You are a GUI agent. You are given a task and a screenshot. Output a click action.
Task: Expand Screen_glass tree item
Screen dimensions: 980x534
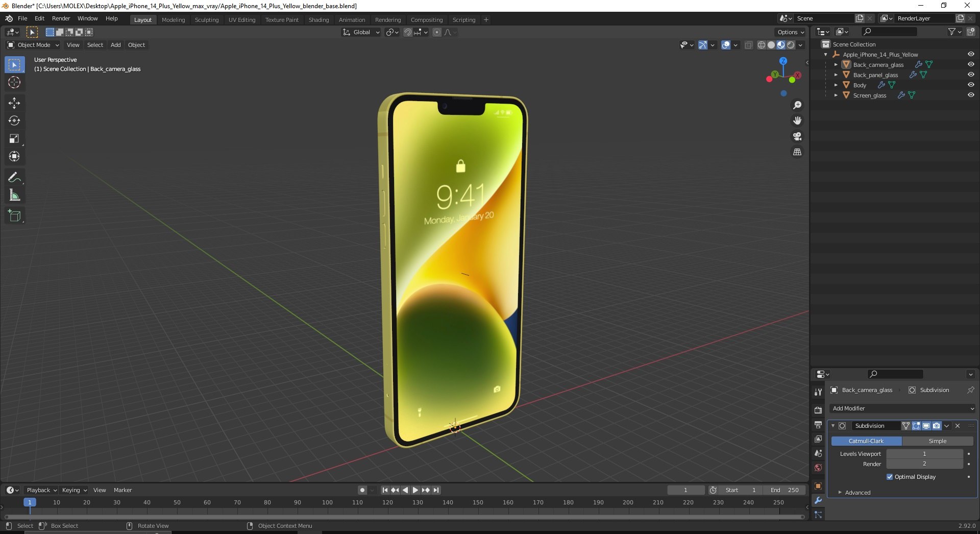[x=836, y=95]
